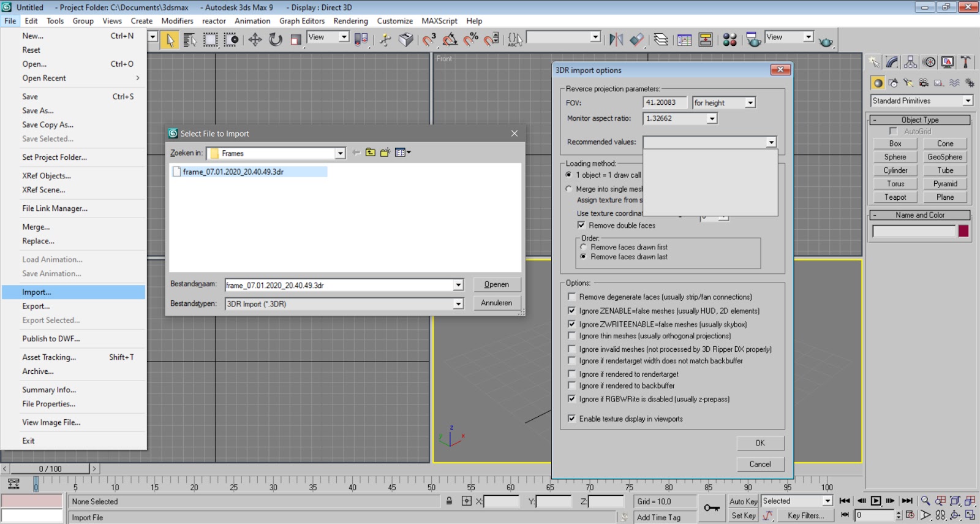Click the Quick Render teapot icon
This screenshot has width=980, height=524.
(826, 41)
